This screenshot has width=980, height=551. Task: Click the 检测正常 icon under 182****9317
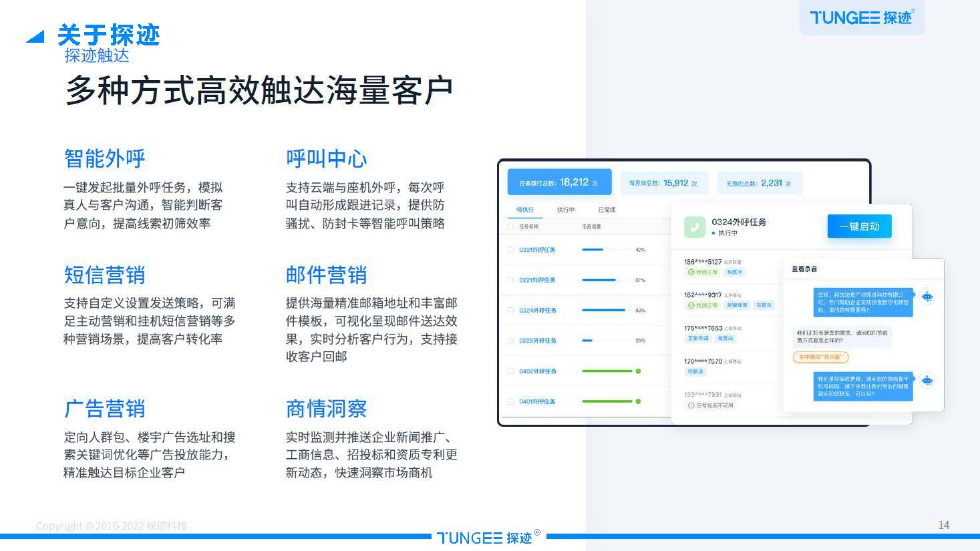691,305
